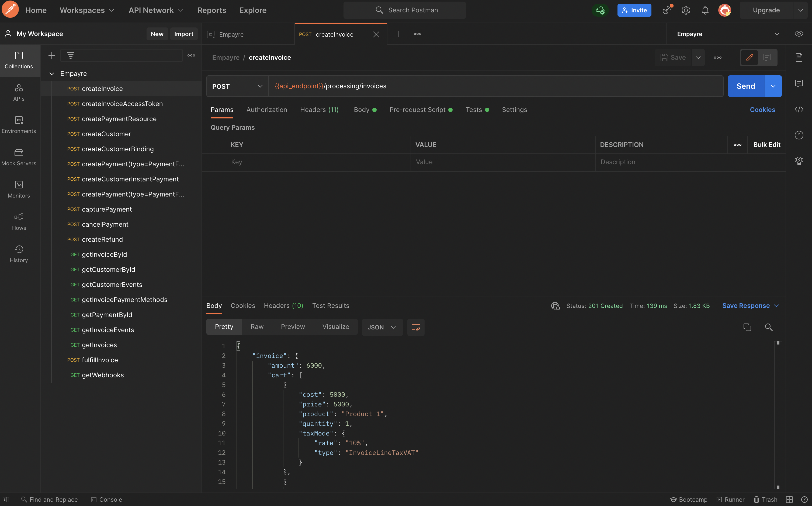Open the user avatar menu
The image size is (812, 506).
[x=724, y=10]
